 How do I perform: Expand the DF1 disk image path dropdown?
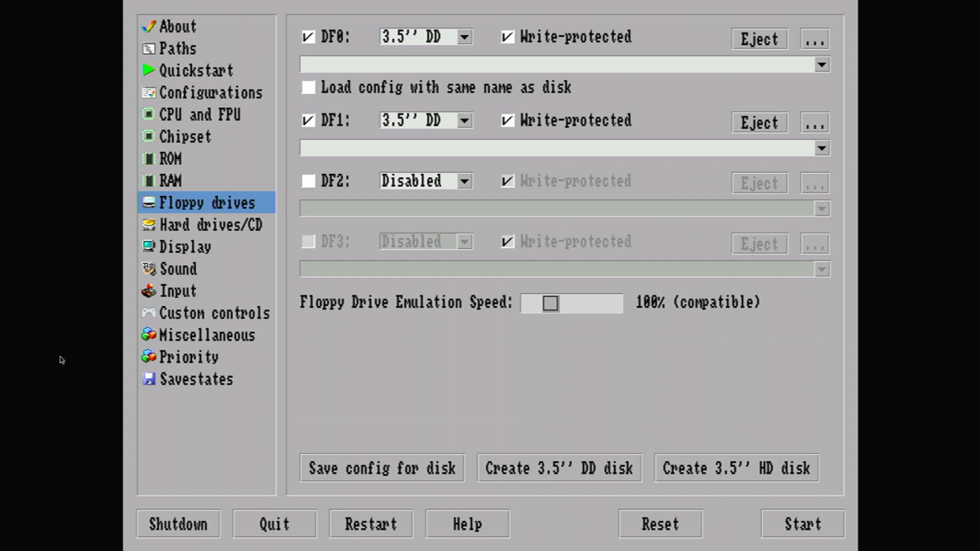pyautogui.click(x=822, y=149)
